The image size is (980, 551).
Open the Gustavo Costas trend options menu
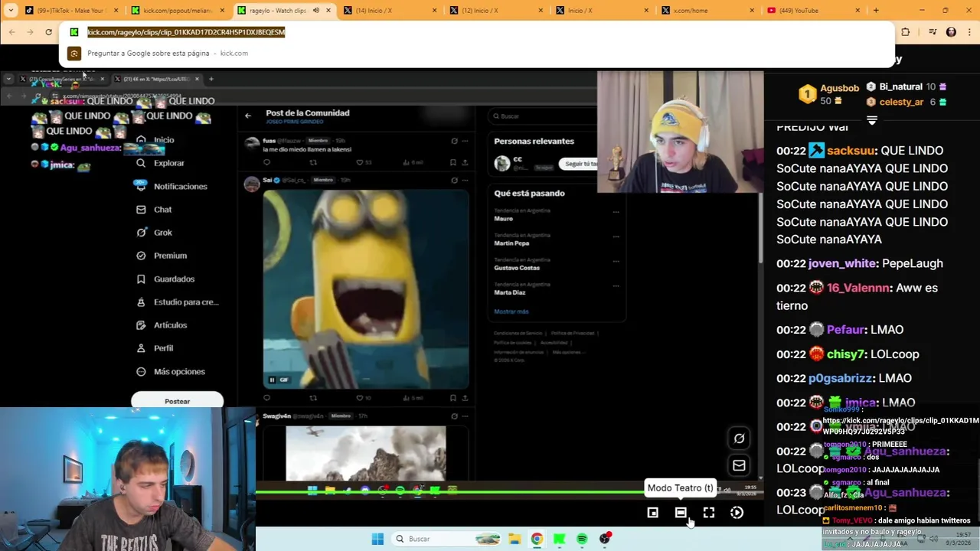(616, 261)
